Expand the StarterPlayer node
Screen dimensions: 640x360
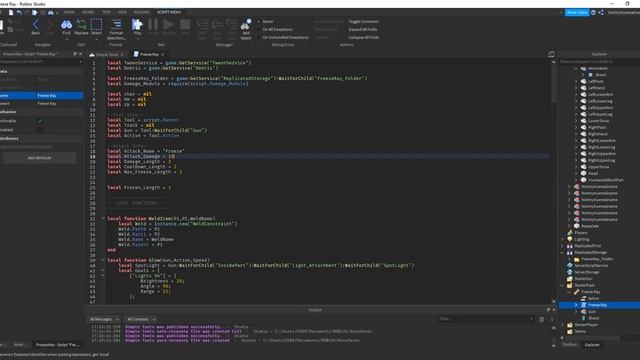(563, 325)
